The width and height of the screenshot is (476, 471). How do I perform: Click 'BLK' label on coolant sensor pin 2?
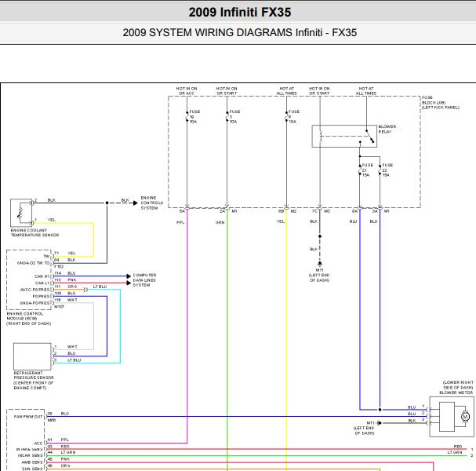(x=52, y=200)
